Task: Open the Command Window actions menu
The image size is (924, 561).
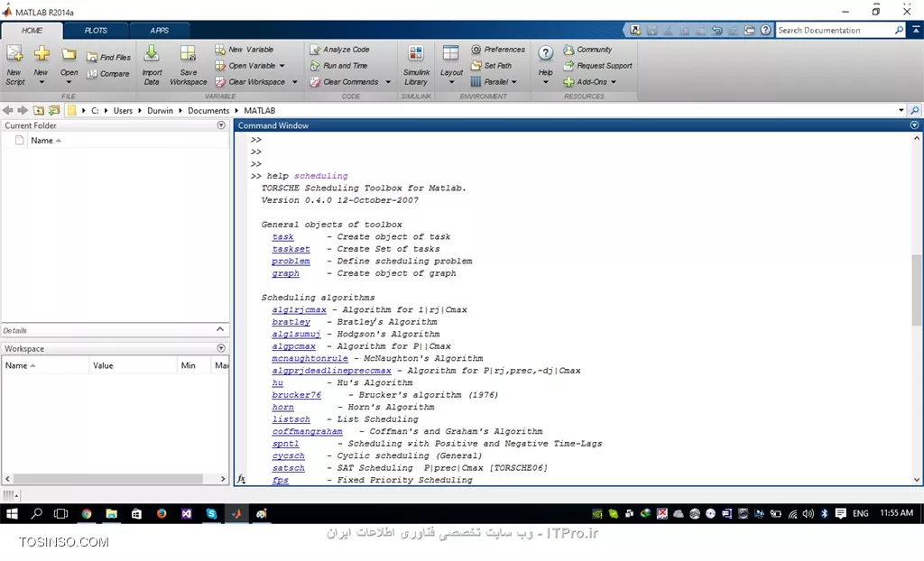Action: (914, 125)
